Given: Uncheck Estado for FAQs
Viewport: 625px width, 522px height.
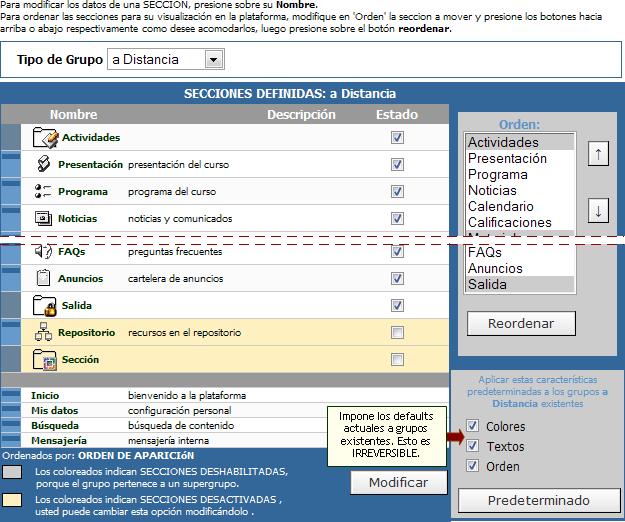Looking at the screenshot, I should [x=397, y=251].
